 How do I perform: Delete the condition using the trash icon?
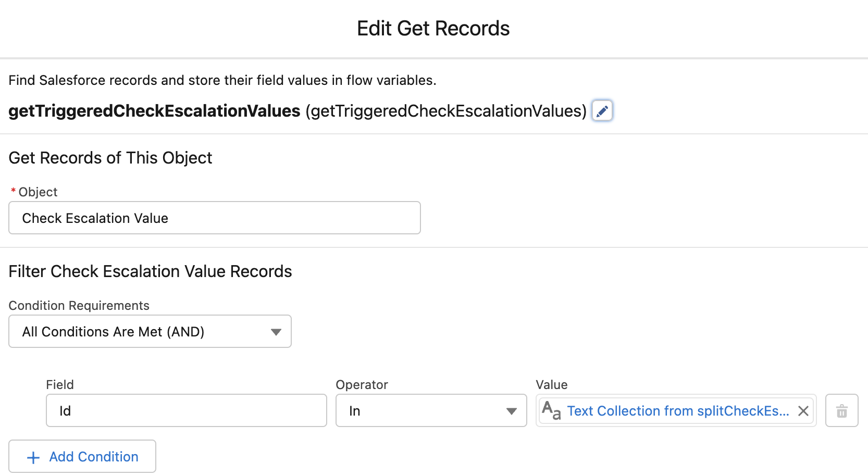point(841,411)
